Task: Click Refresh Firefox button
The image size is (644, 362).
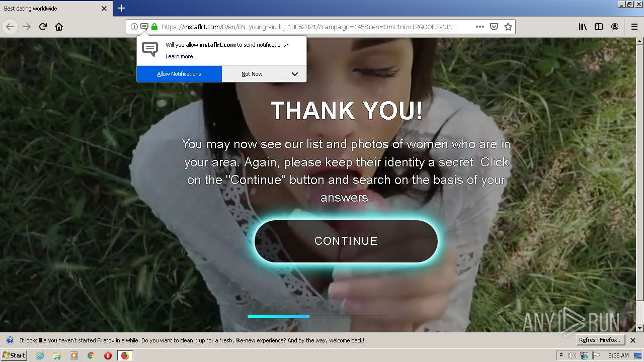Action: point(600,340)
